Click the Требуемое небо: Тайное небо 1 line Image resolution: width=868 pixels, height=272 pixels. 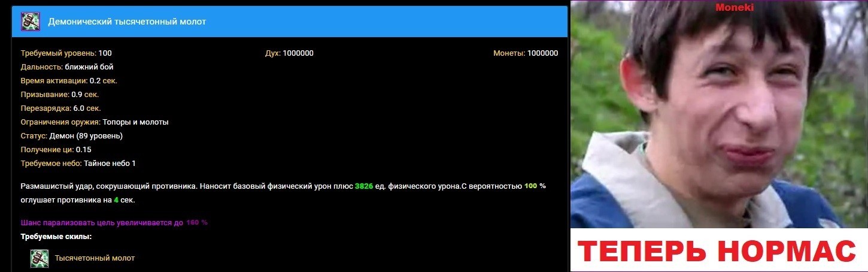78,164
